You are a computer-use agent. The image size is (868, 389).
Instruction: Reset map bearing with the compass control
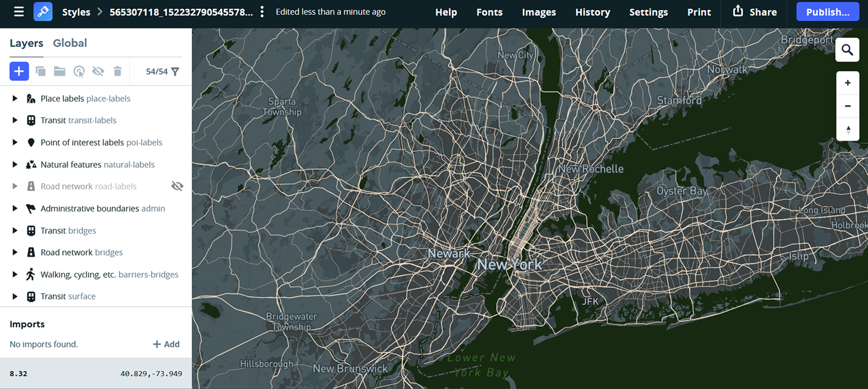pyautogui.click(x=848, y=129)
